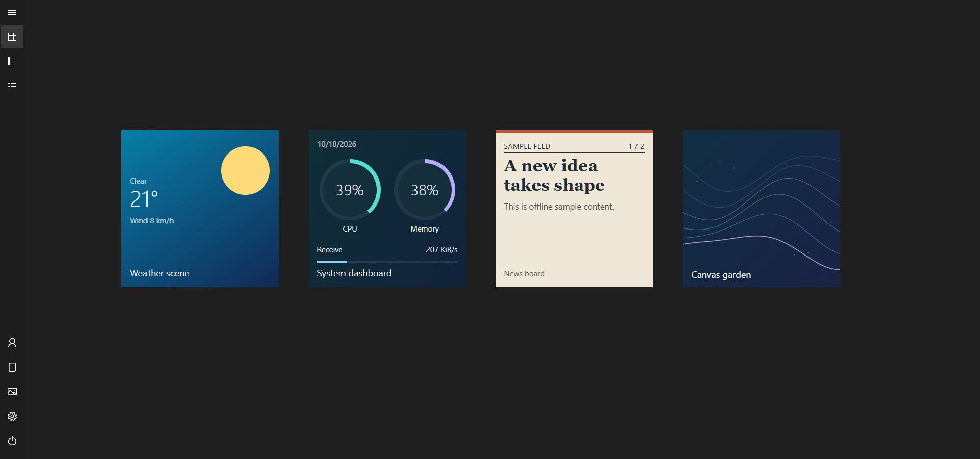Image resolution: width=980 pixels, height=459 pixels.
Task: Click the user account icon
Action: coord(12,343)
